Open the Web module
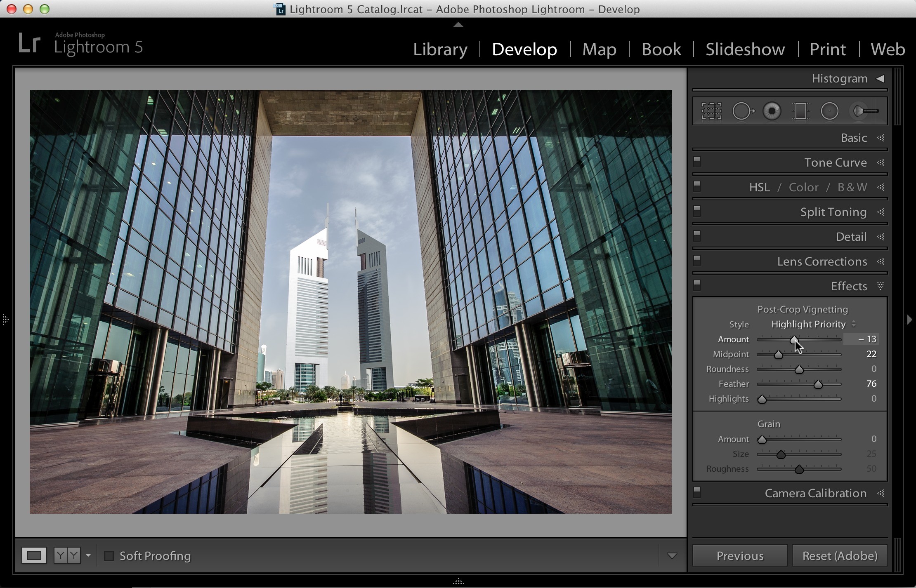 coord(888,49)
